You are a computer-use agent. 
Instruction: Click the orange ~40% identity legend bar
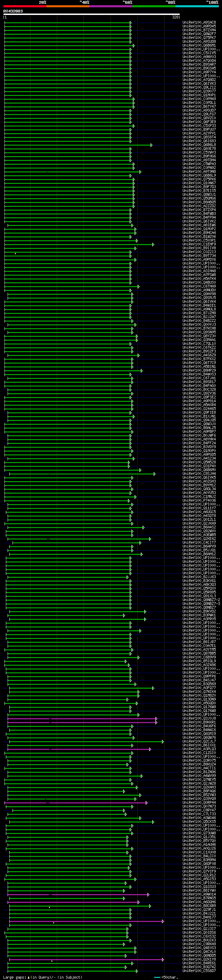(68, 7)
